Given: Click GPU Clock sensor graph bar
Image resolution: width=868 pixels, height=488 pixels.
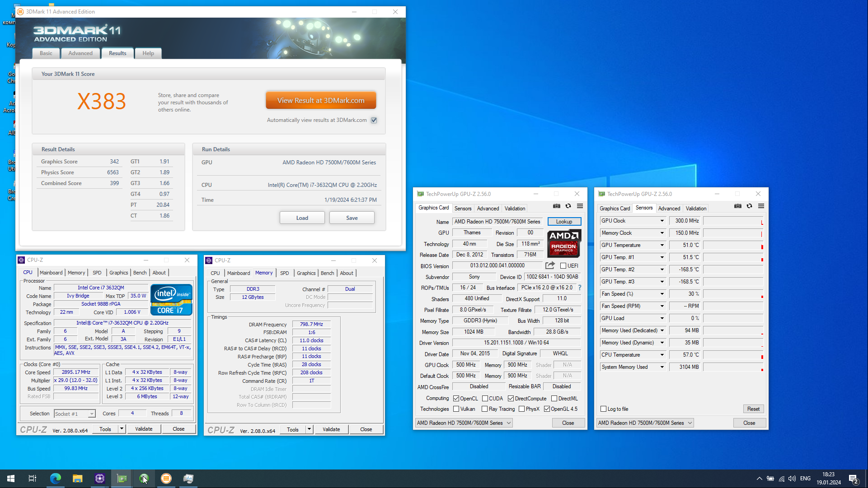Looking at the screenshot, I should [x=733, y=221].
